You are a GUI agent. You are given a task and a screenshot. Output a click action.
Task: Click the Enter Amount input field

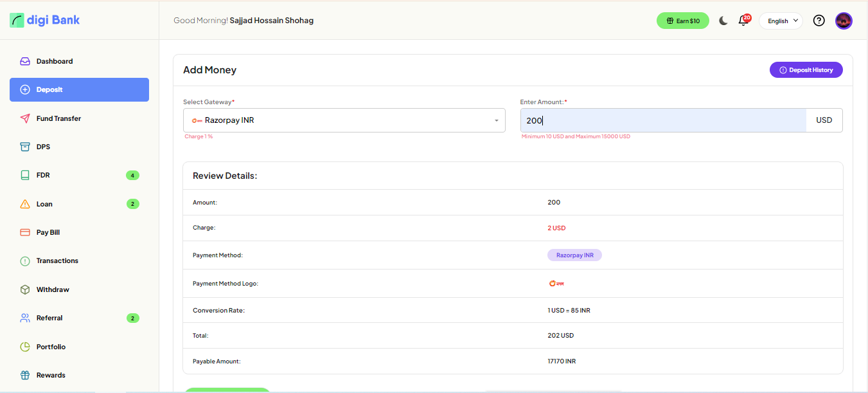(662, 120)
